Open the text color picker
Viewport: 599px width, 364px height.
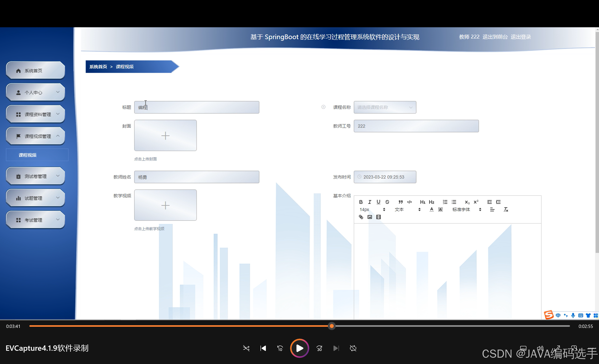click(x=431, y=209)
